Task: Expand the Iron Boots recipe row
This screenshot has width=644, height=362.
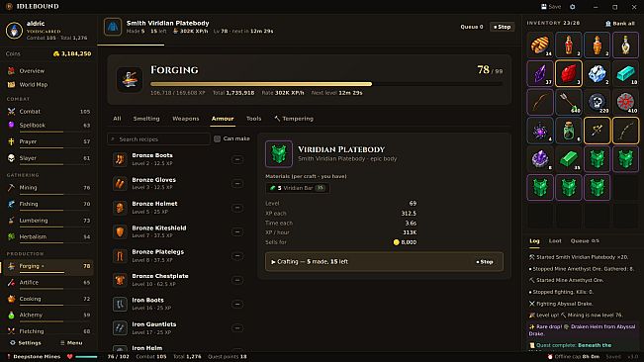Action: click(x=237, y=304)
